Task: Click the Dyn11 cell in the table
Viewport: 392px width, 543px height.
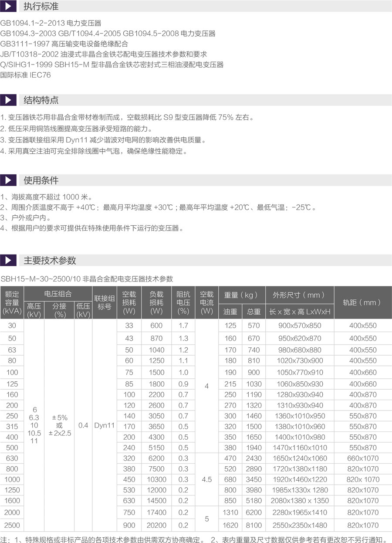Action: coord(105,425)
